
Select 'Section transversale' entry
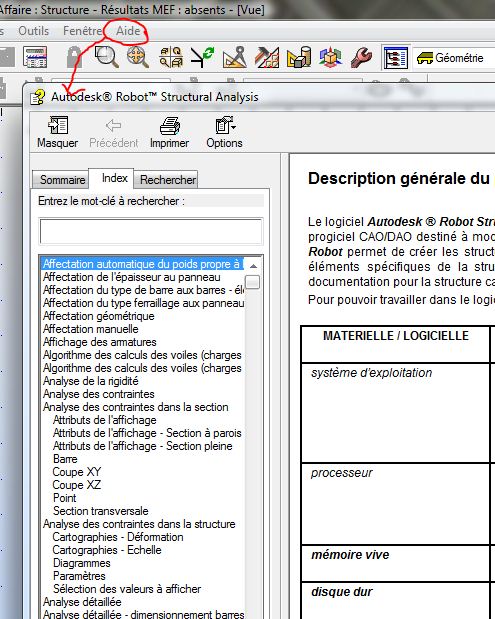tap(100, 511)
